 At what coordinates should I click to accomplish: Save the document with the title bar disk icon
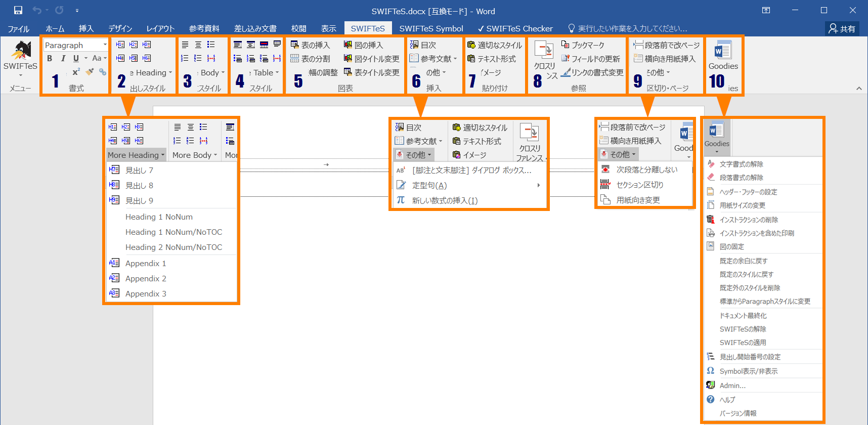coord(18,10)
